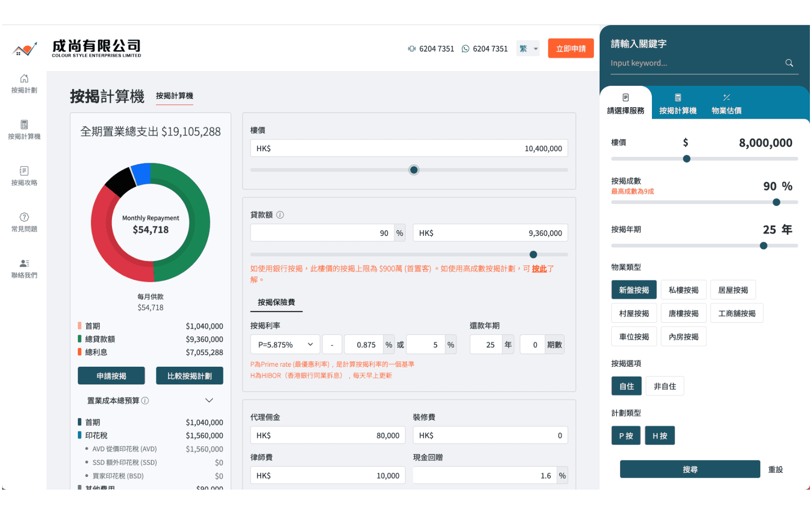The image size is (812, 521).
Task: Click the info icon beside 貸款額
Action: [x=280, y=215]
